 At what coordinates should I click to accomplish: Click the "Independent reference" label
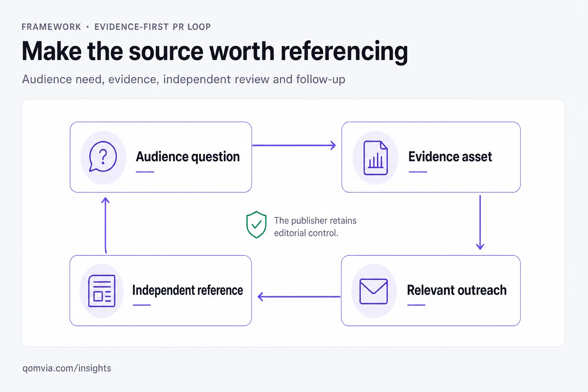point(188,290)
